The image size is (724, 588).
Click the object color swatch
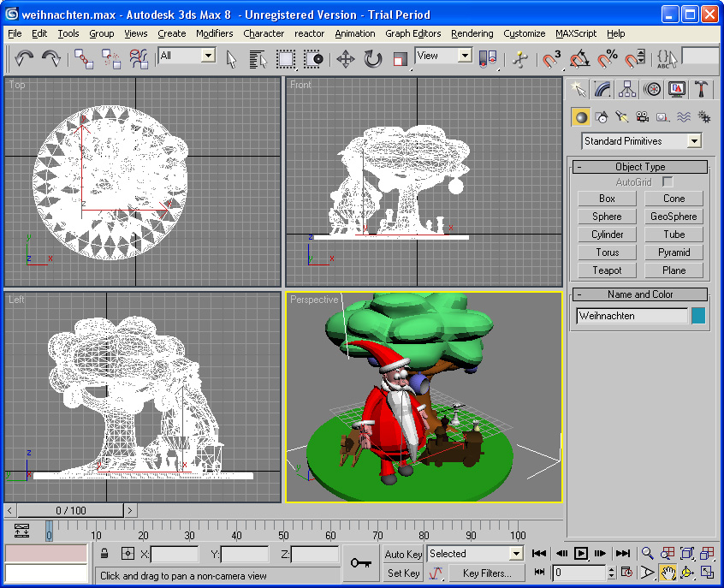point(698,316)
